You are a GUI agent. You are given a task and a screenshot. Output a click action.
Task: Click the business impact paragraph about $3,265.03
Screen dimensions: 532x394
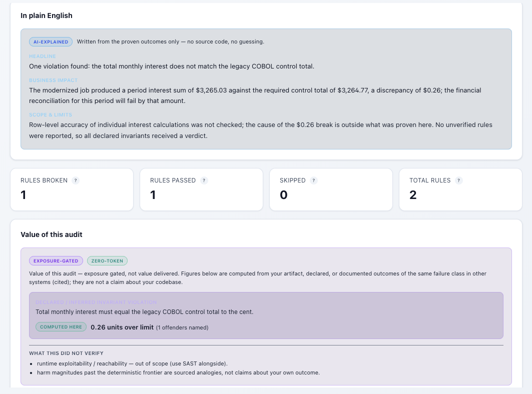(255, 95)
